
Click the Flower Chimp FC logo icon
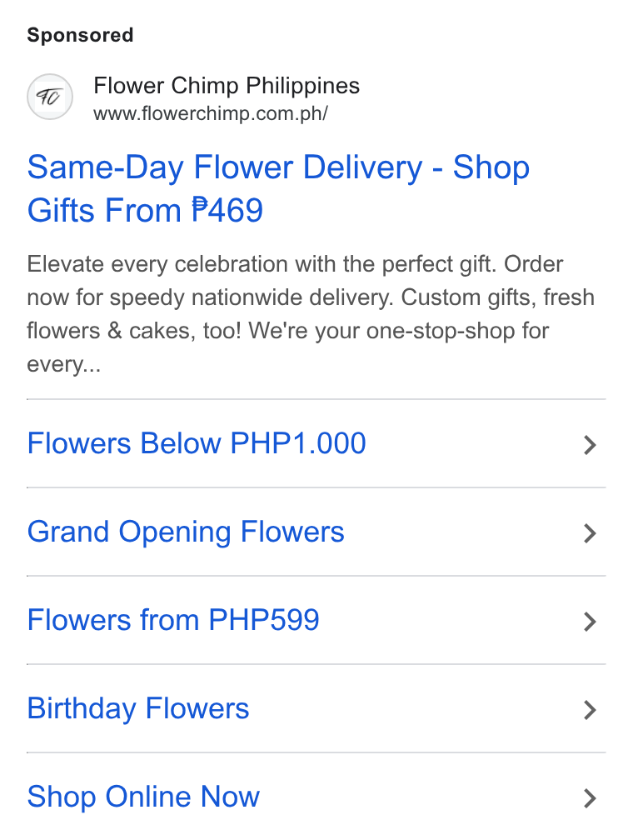tap(50, 97)
